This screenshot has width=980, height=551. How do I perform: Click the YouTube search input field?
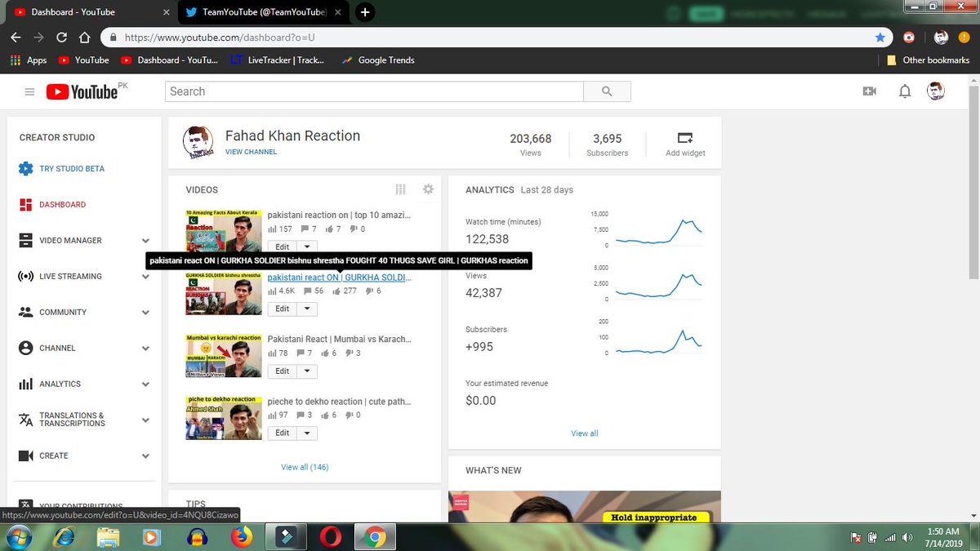point(373,91)
